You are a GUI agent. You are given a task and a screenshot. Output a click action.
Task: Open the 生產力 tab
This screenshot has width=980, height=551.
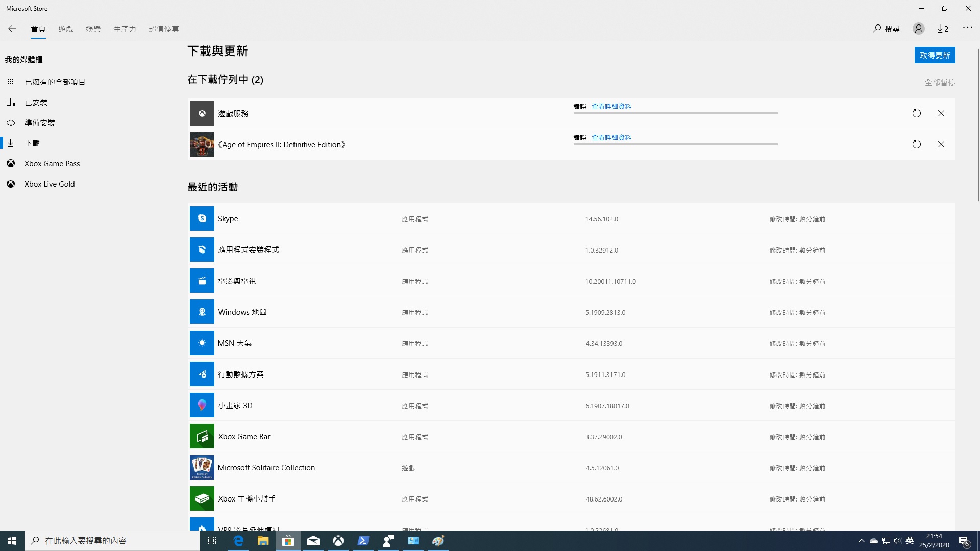click(125, 29)
